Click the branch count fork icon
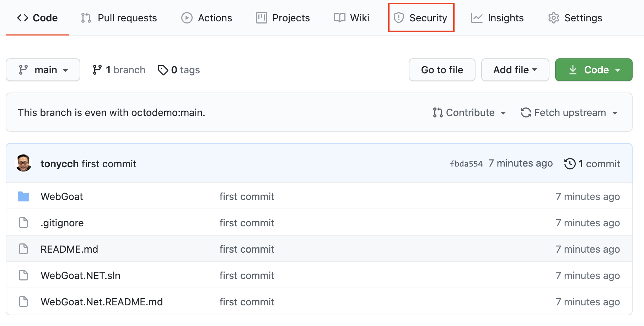644x326 pixels. pyautogui.click(x=97, y=70)
